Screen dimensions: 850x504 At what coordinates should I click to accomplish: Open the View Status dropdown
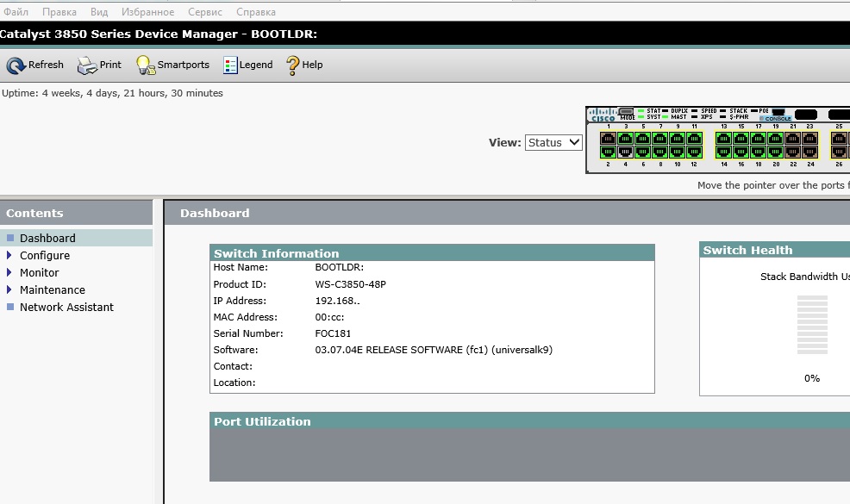pos(553,142)
